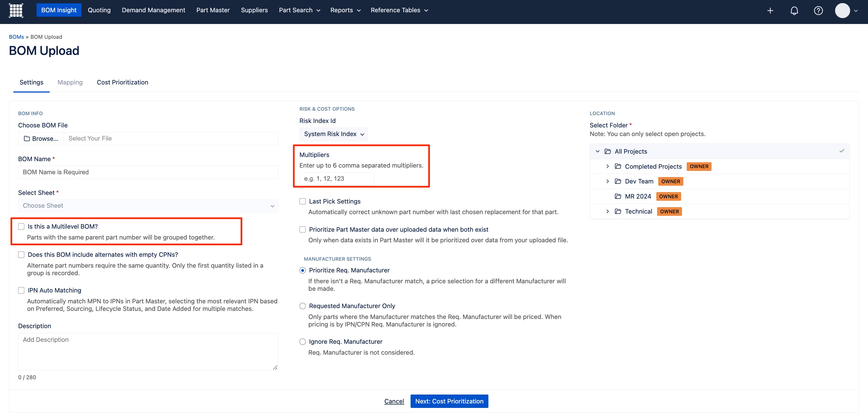Open Suppliers nav item

(x=254, y=10)
